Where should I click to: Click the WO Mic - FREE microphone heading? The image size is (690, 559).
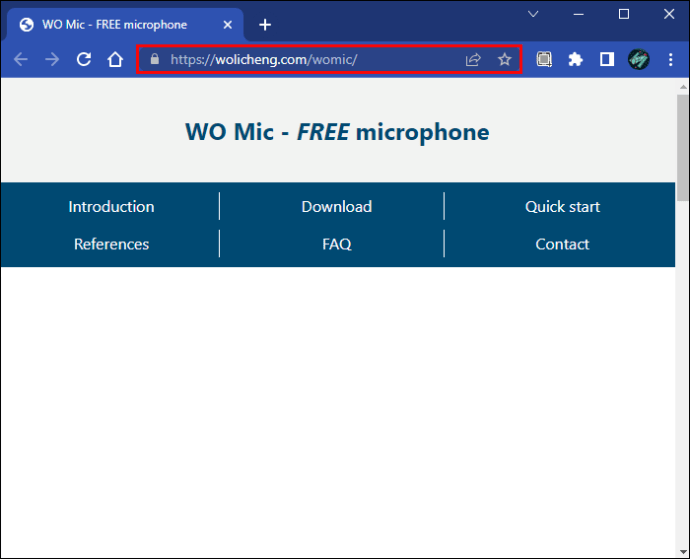[337, 132]
